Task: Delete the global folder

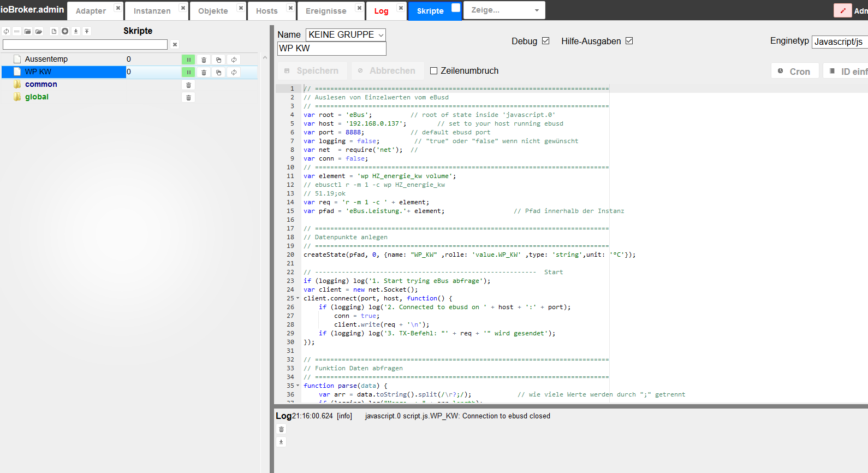Action: [x=188, y=97]
